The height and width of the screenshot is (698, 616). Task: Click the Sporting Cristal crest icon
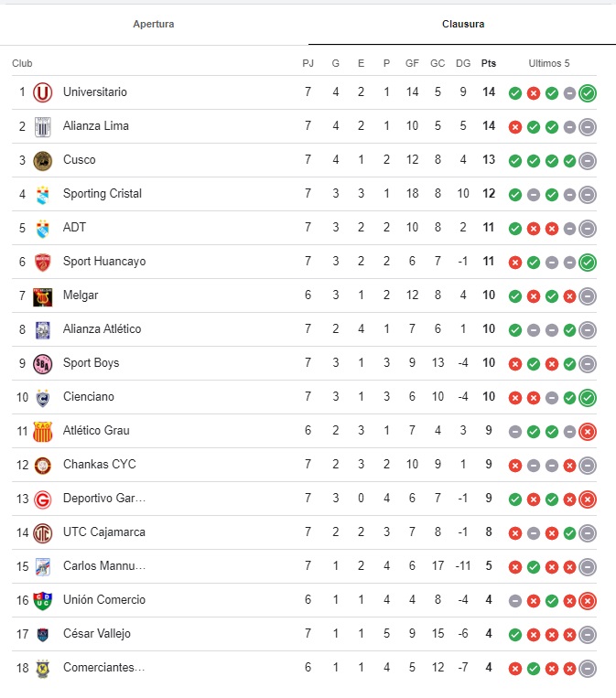click(x=42, y=194)
